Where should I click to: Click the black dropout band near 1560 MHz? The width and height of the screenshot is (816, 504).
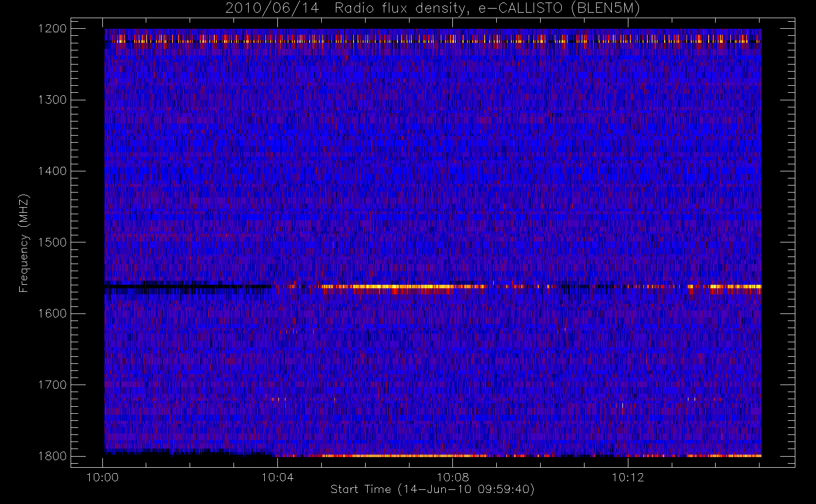188,287
